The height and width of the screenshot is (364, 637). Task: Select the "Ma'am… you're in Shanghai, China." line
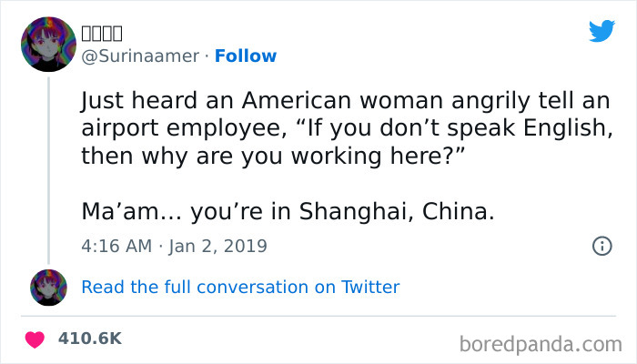pyautogui.click(x=288, y=213)
